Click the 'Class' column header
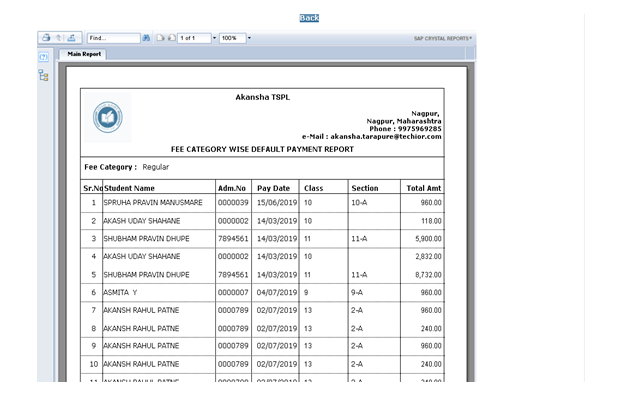Image resolution: width=622 pixels, height=396 pixels. [x=313, y=188]
